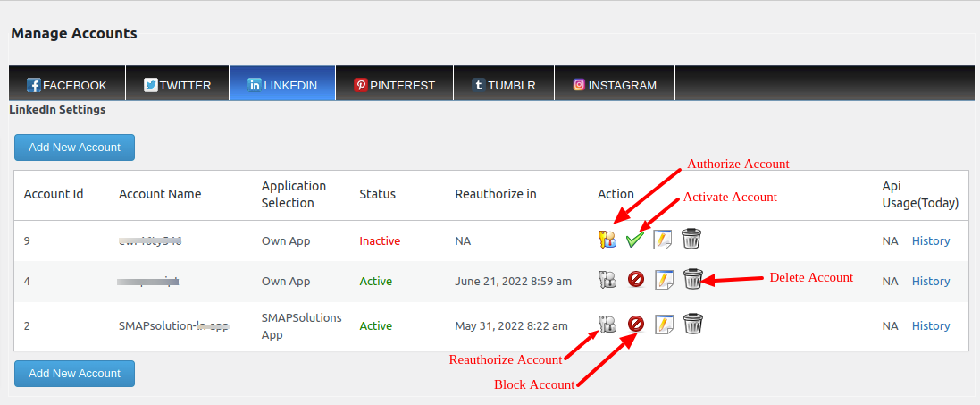
Task: Block account with Id 4
Action: pos(636,279)
